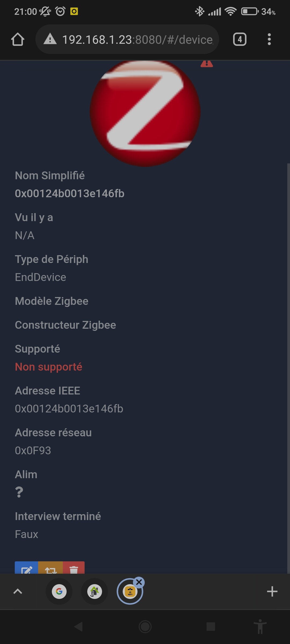The width and height of the screenshot is (290, 644).
Task: Tap the accessibility figure button in navigation bar
Action: click(x=260, y=627)
